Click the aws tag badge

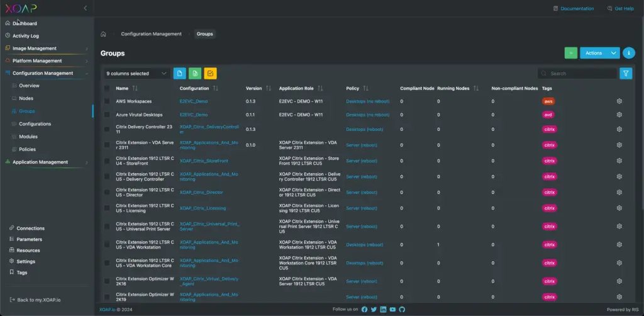coord(548,101)
